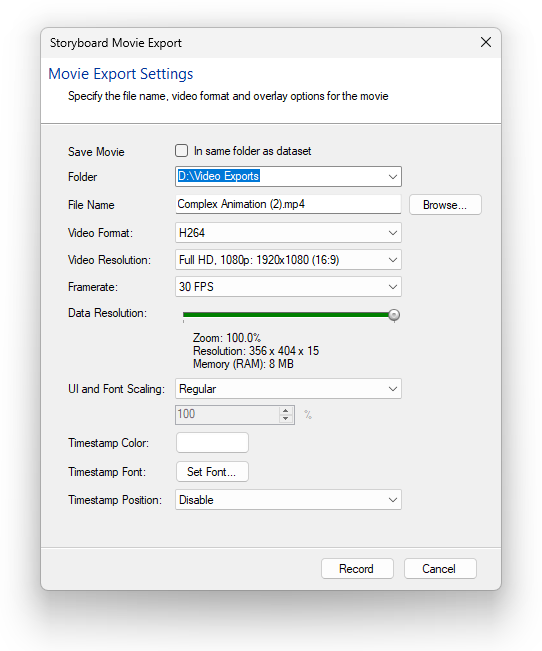Open the Folder path dropdown arrow
Image resolution: width=542 pixels, height=651 pixels.
392,177
